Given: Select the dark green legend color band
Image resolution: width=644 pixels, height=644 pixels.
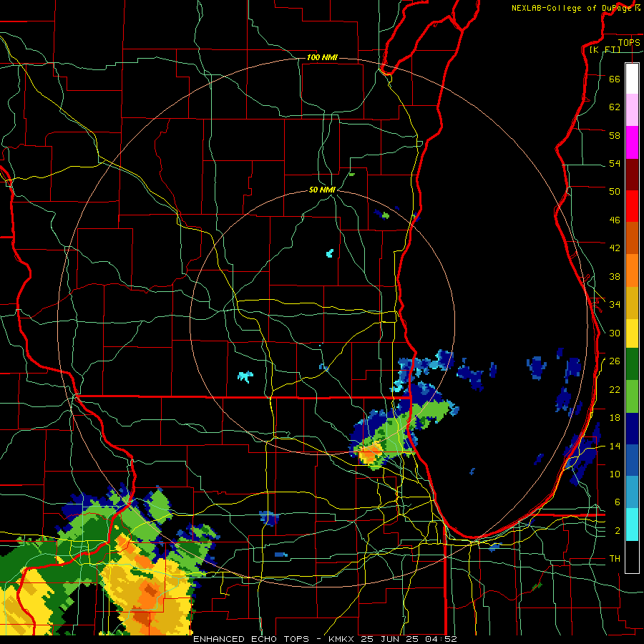Looking at the screenshot, I should point(632,364).
